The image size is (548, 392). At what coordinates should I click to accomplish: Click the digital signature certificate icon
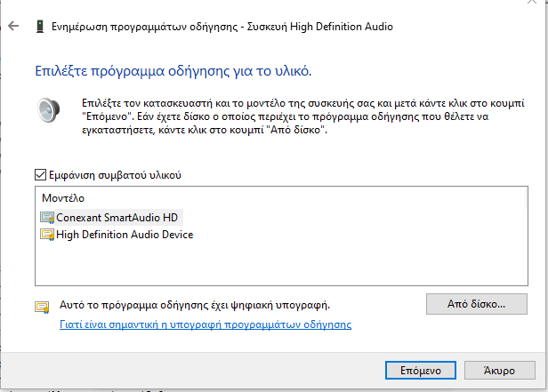point(42,307)
